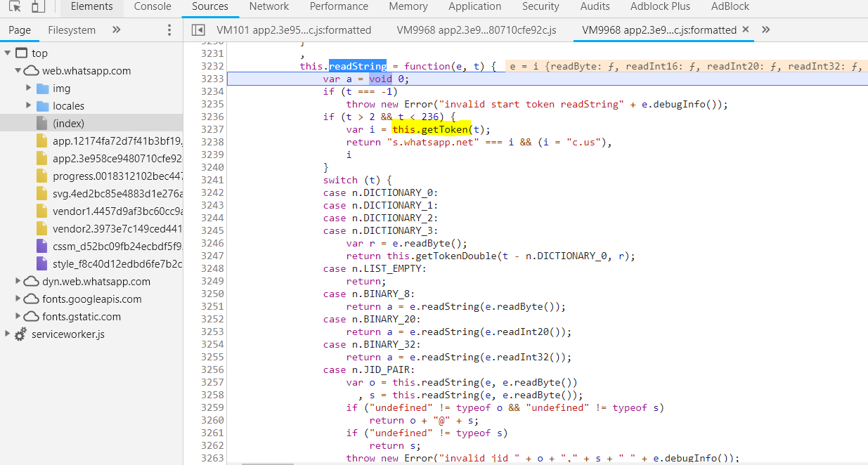Open the Security panel
868x465 pixels.
coord(540,7)
